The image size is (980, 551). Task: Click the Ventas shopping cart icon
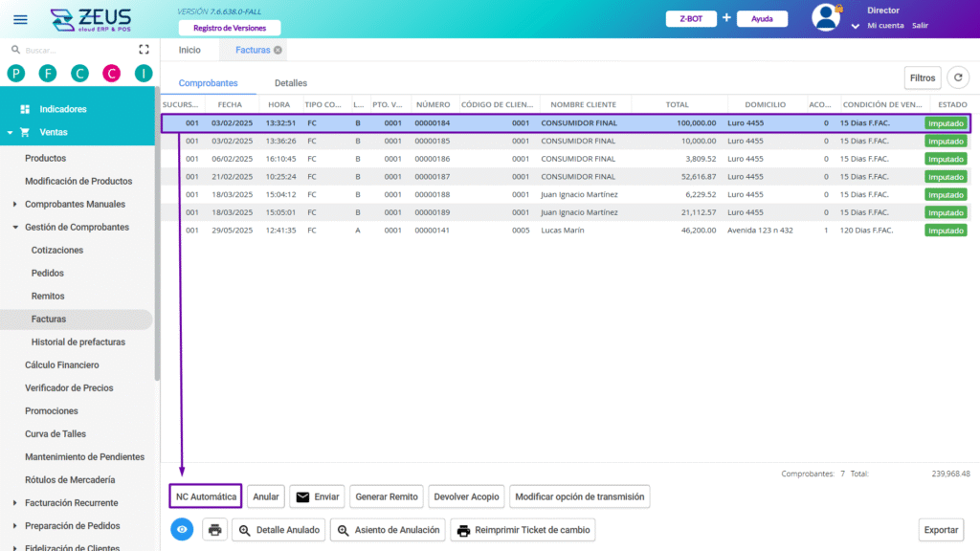pyautogui.click(x=25, y=132)
